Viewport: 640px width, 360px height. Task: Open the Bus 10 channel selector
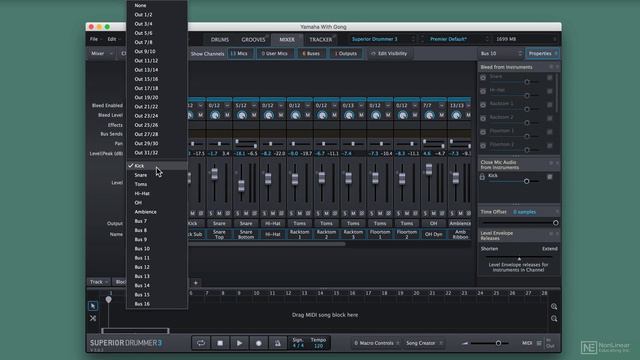501,53
